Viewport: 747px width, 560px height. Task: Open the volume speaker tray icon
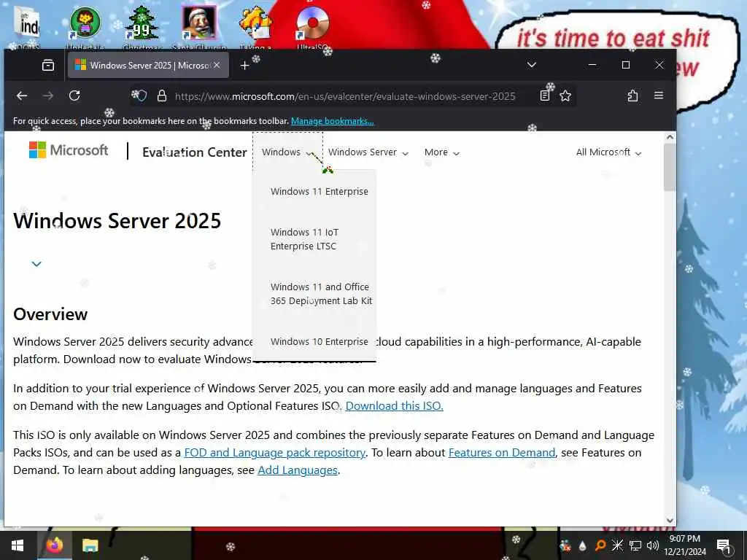tap(653, 545)
